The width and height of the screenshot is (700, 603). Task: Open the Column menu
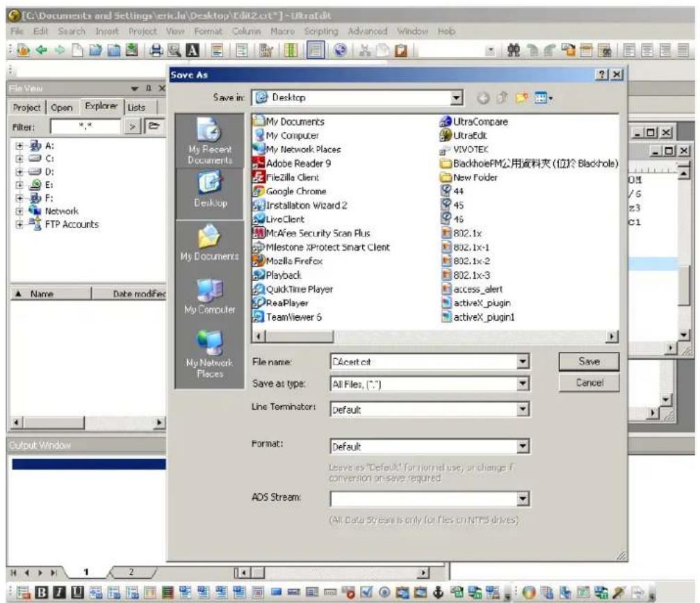tap(246, 31)
